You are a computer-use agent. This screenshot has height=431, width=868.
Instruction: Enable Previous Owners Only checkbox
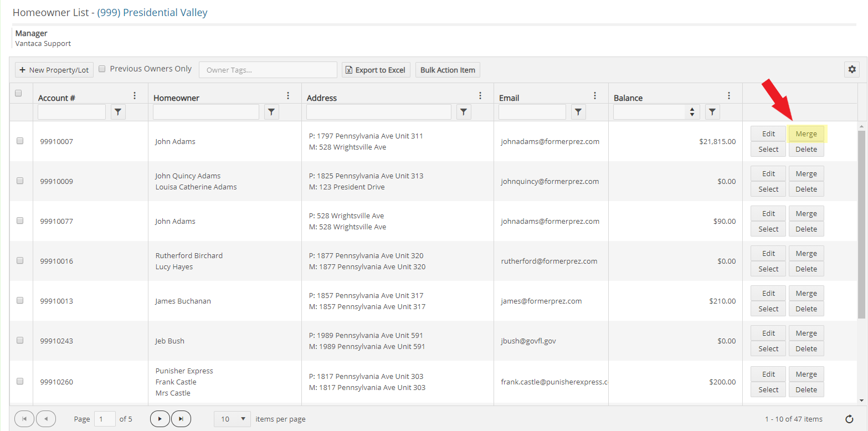coord(102,69)
